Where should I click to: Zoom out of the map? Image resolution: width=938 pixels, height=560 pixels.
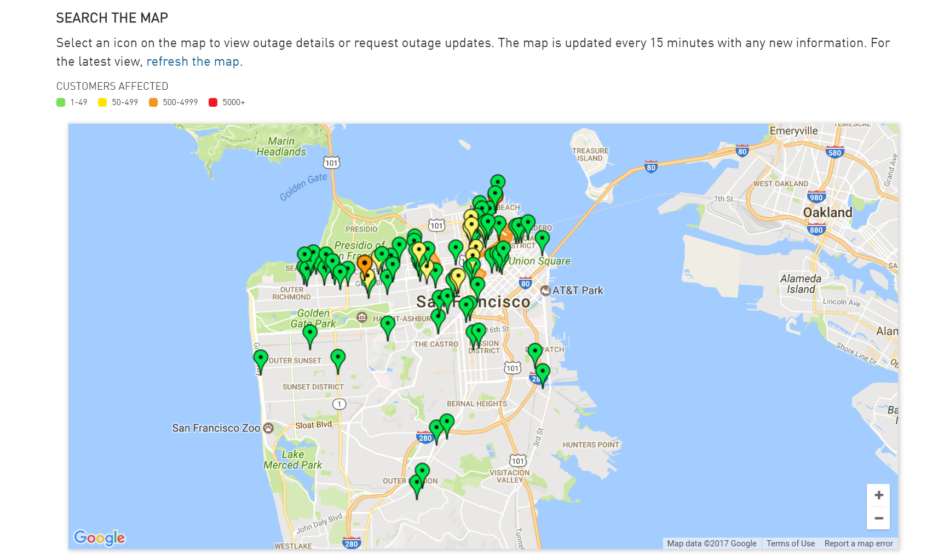[878, 518]
